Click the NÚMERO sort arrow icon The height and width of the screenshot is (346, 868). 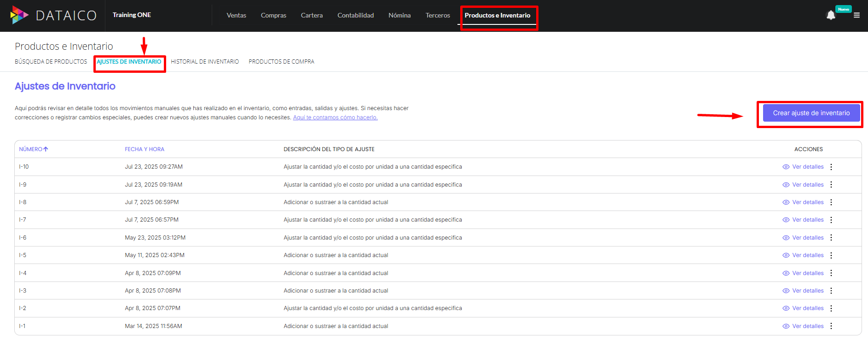tap(46, 149)
